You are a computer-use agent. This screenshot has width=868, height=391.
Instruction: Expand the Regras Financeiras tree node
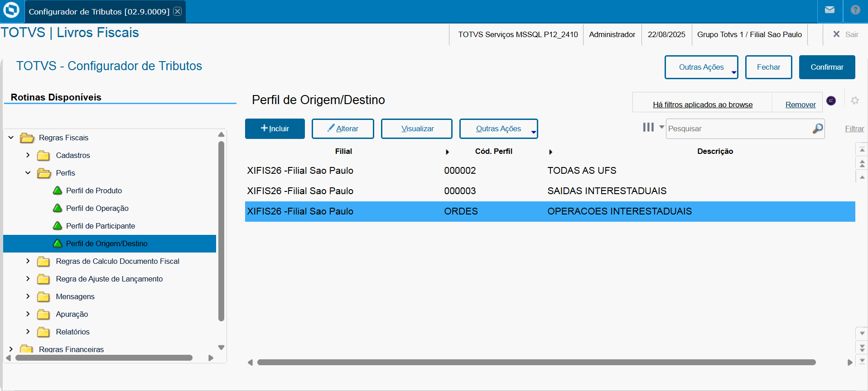click(11, 349)
